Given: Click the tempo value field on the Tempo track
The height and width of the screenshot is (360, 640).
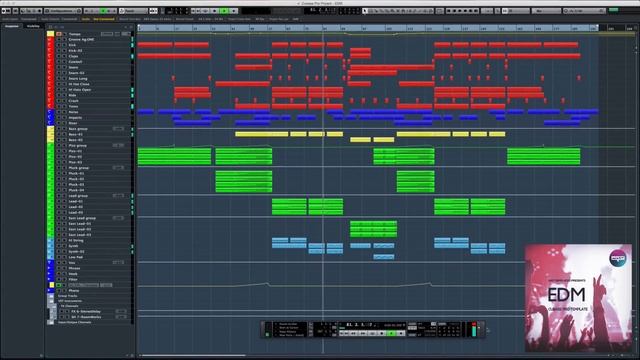Looking at the screenshot, I should click(107, 34).
